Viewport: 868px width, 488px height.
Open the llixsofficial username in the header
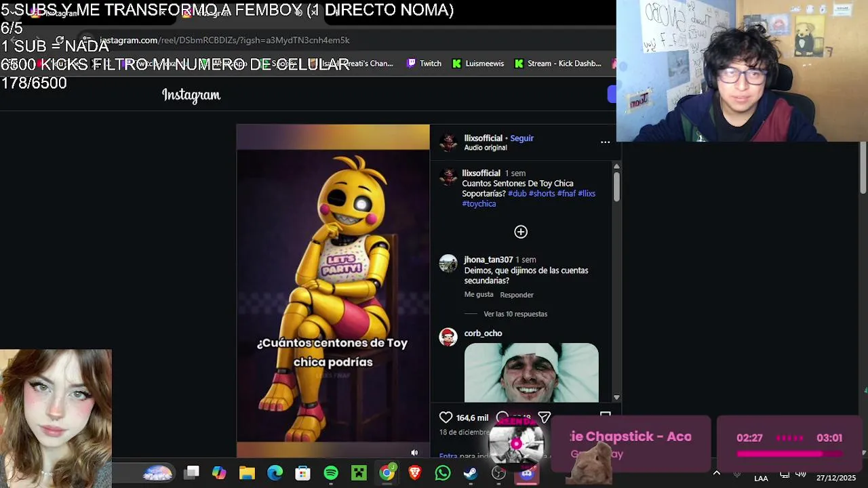click(483, 138)
